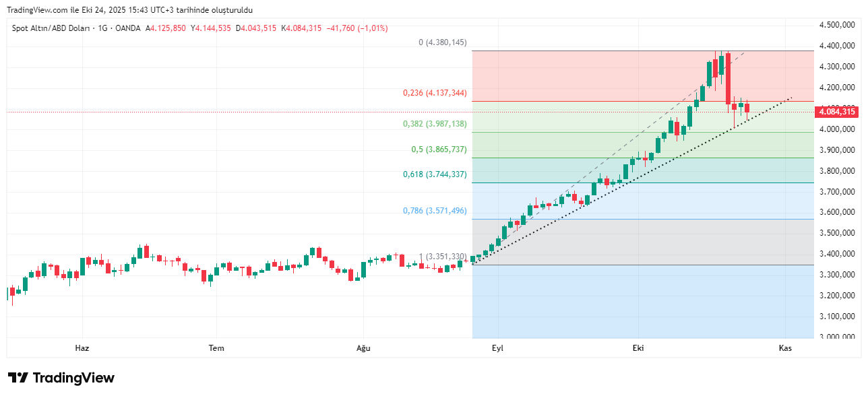Select the OANDA data source label
The width and height of the screenshot is (868, 398).
click(128, 28)
